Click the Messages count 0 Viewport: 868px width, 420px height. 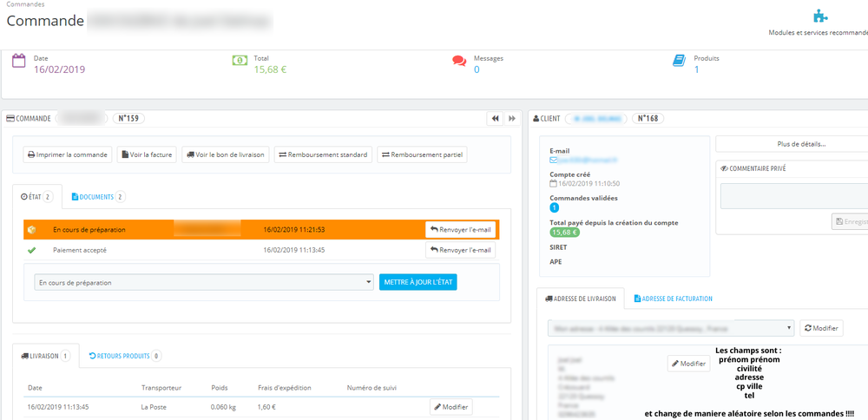pyautogui.click(x=477, y=69)
